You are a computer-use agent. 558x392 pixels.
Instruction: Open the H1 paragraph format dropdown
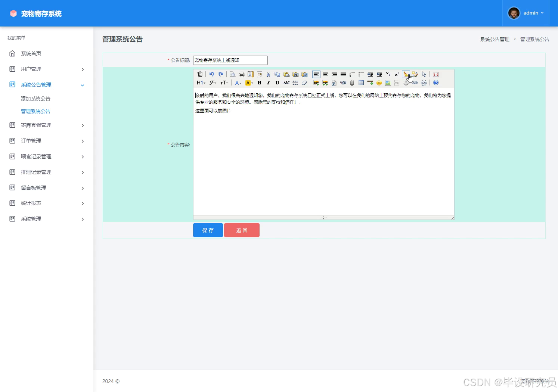pyautogui.click(x=201, y=83)
